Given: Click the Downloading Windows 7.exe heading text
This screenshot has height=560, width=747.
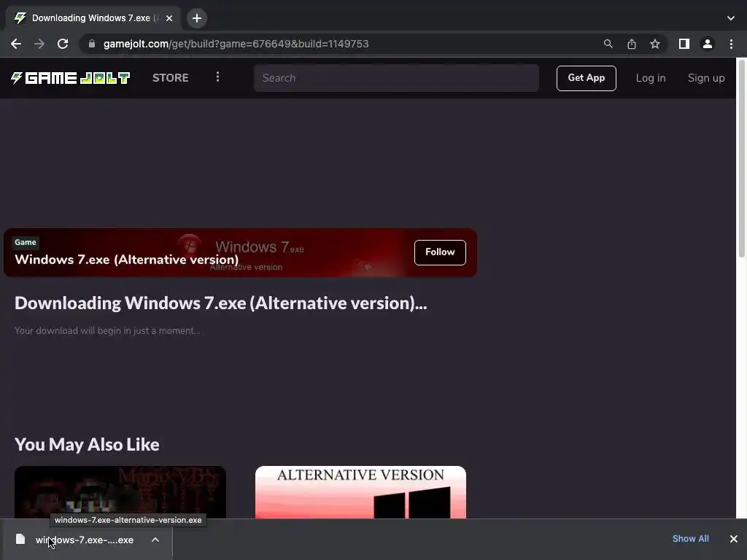Looking at the screenshot, I should (220, 303).
